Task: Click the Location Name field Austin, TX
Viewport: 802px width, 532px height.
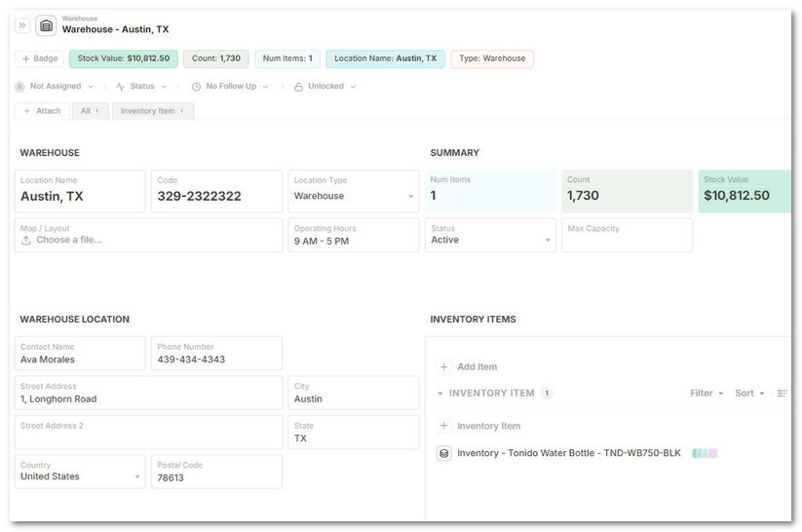Action: click(x=80, y=191)
